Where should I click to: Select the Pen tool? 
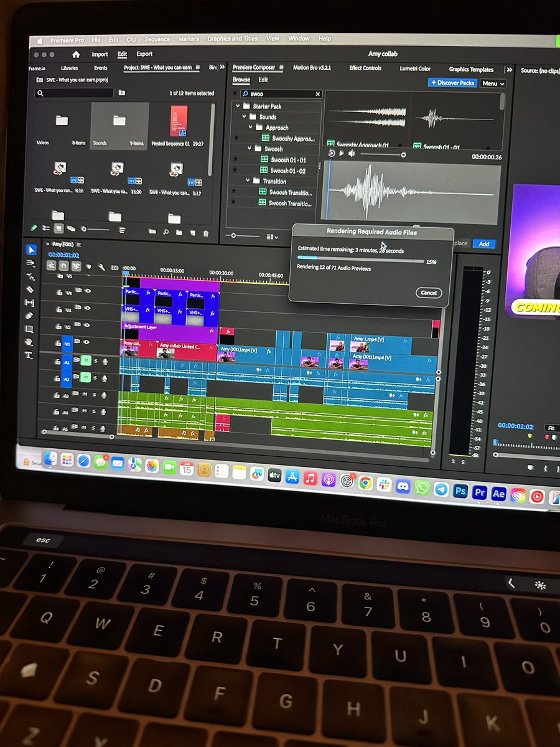(x=29, y=316)
